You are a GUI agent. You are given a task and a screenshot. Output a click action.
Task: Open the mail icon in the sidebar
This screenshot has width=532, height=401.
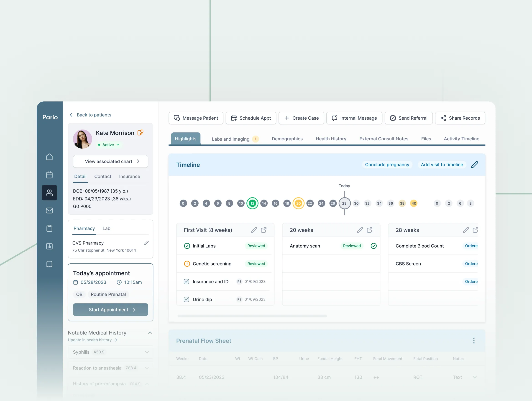[x=49, y=211]
